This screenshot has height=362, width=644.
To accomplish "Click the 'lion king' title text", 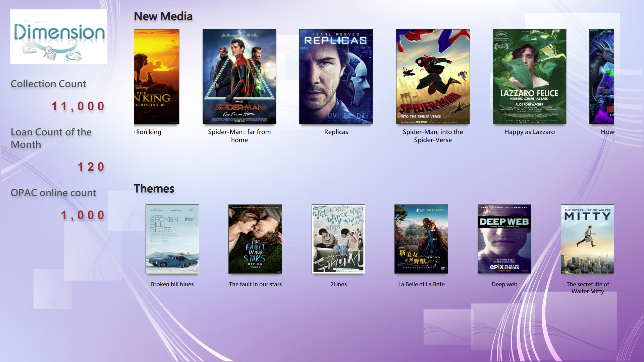I will 148,132.
